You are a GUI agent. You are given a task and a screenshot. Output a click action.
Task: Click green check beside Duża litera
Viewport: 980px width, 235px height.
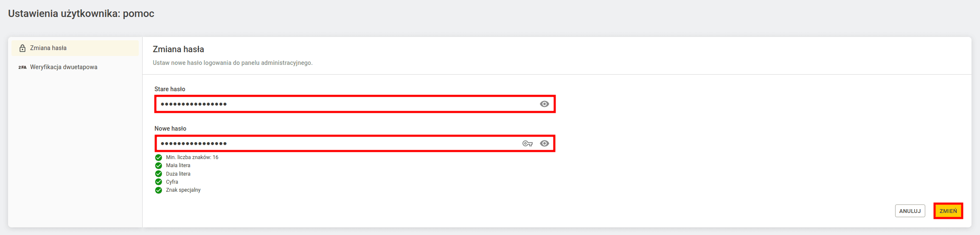(159, 174)
